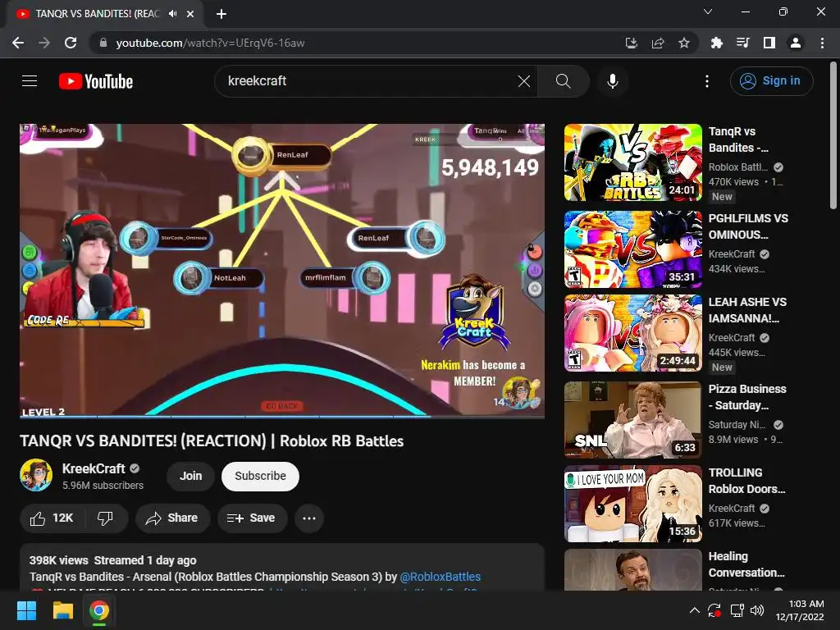Open Healing Conversation video title
Image resolution: width=840 pixels, height=630 pixels.
coord(746,564)
